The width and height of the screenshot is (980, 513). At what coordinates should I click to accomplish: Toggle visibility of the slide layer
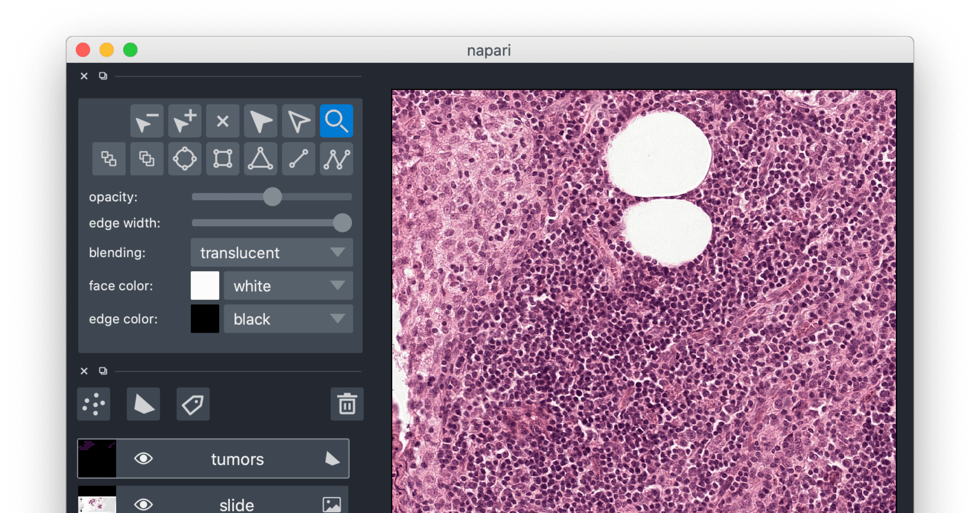[x=143, y=504]
